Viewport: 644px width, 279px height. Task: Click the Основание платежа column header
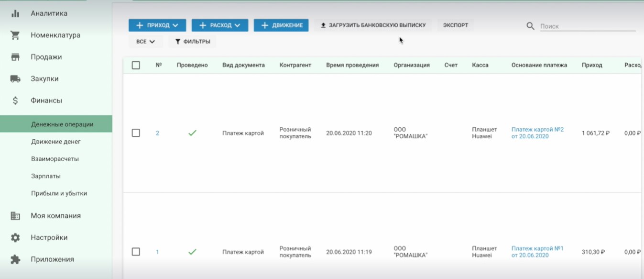[539, 65]
